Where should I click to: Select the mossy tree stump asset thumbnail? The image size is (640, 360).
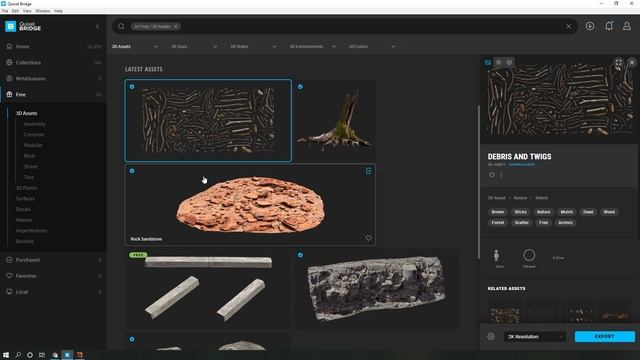334,120
